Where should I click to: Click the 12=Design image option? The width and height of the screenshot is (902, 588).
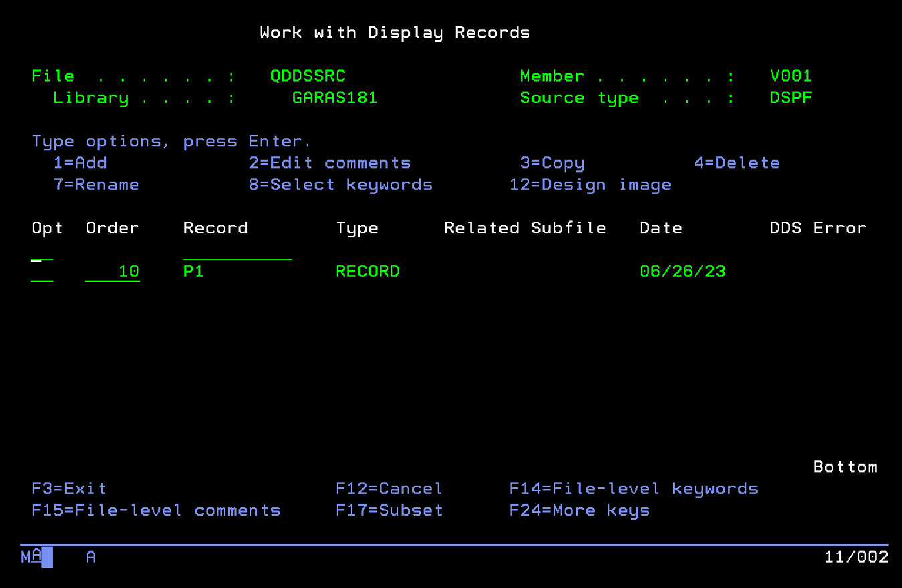pos(591,184)
